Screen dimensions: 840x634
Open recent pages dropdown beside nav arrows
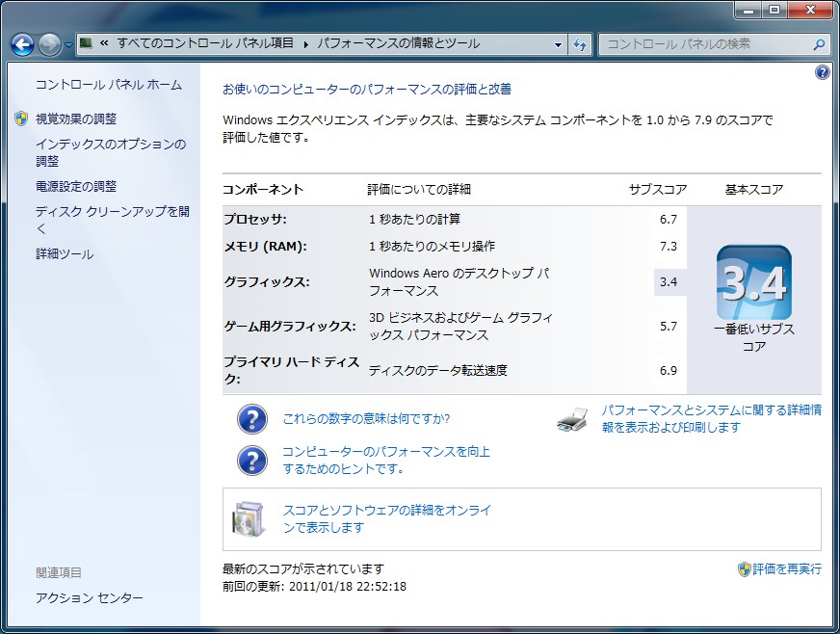[x=68, y=45]
